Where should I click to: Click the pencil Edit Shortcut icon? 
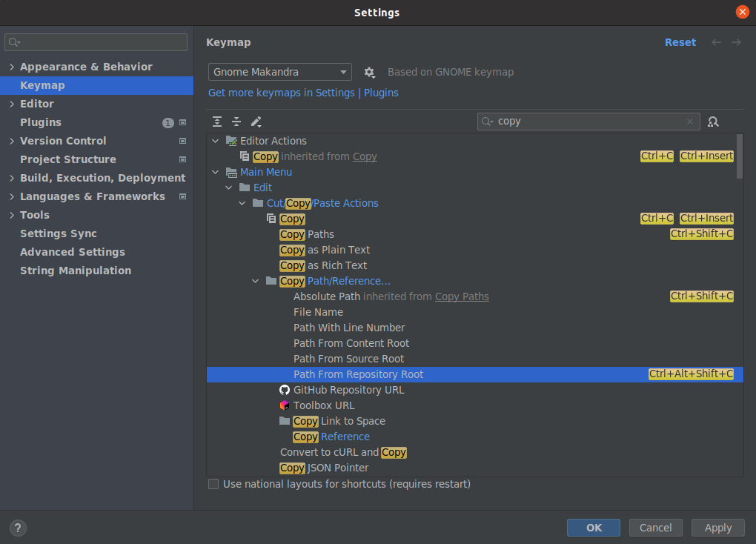pyautogui.click(x=256, y=122)
